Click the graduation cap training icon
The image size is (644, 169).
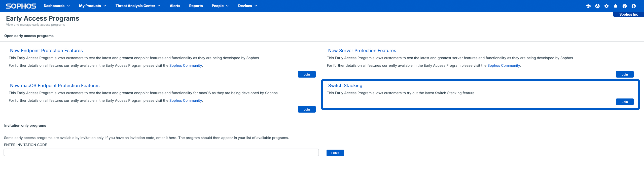588,6
